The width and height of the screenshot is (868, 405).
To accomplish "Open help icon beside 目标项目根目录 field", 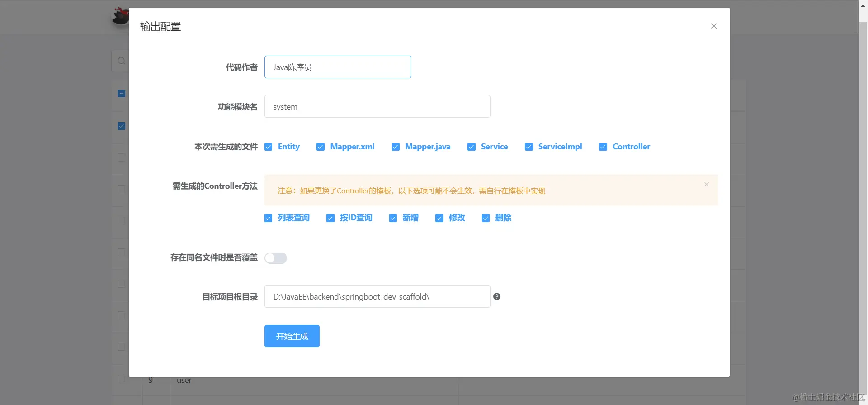I will [x=497, y=297].
